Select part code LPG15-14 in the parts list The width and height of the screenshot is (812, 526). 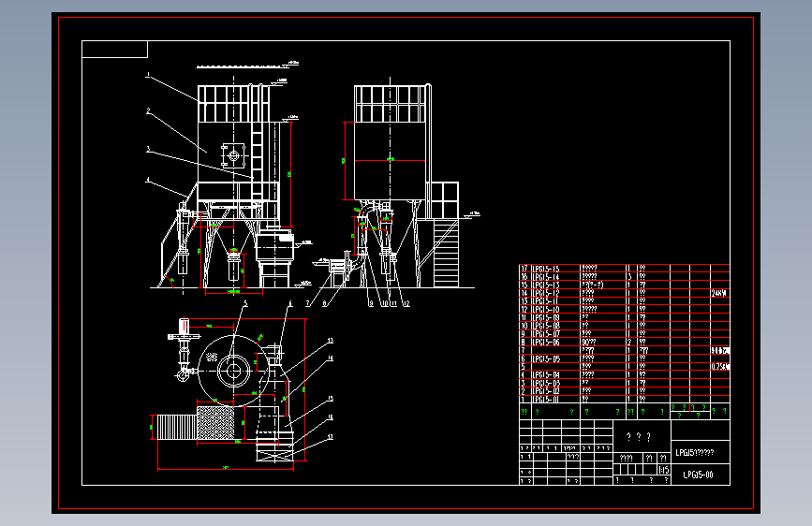pos(546,277)
